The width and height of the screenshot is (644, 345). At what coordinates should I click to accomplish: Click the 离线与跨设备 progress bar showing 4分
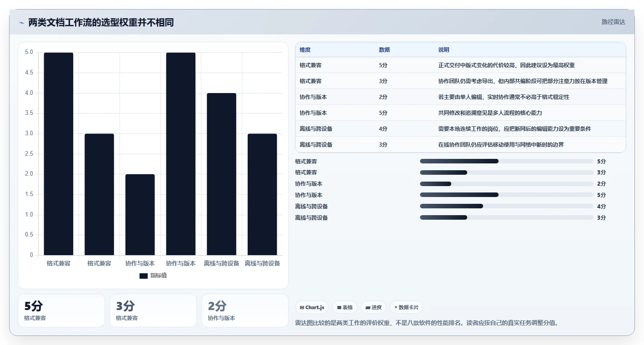click(507, 206)
